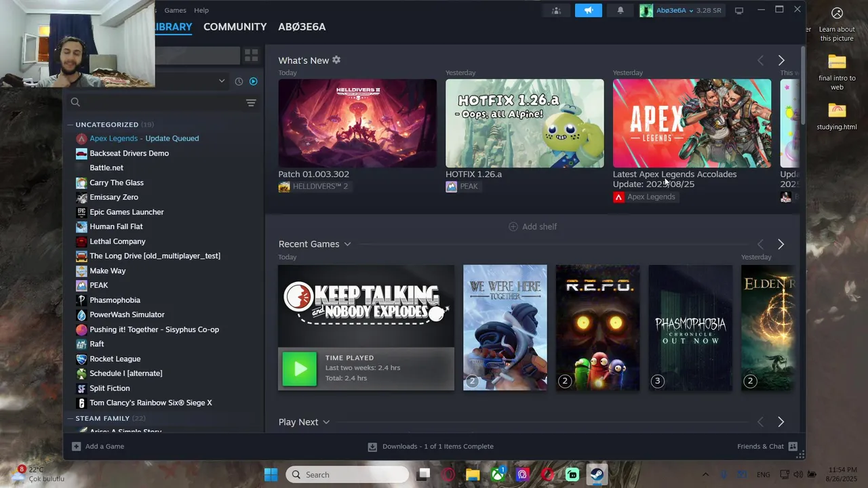Open the Helldivers 2 patch news thumbnail
Viewport: 868px width, 488px height.
[x=357, y=123]
